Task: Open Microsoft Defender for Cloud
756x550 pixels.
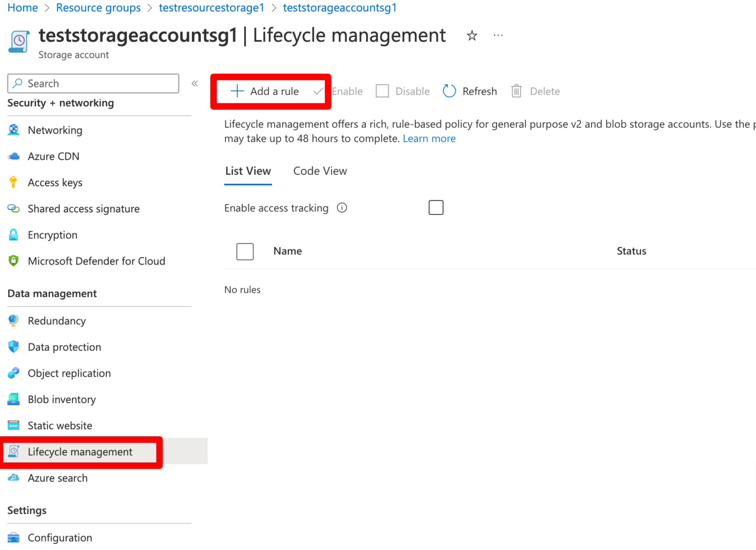Action: [96, 261]
